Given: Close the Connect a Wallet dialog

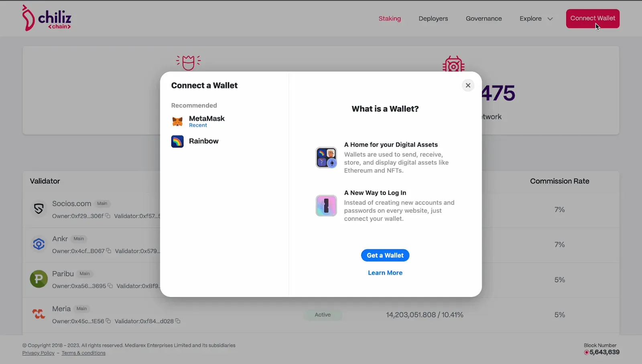Looking at the screenshot, I should pos(468,85).
